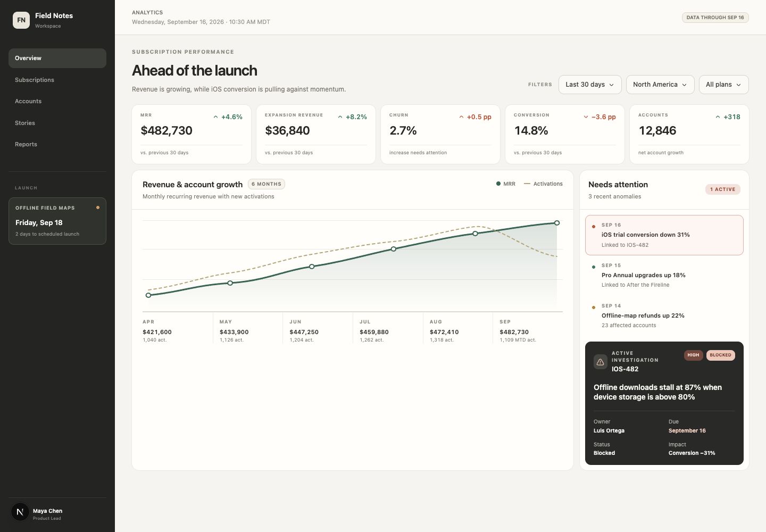766x532 pixels.
Task: Toggle the MRR legend series
Action: pos(506,184)
